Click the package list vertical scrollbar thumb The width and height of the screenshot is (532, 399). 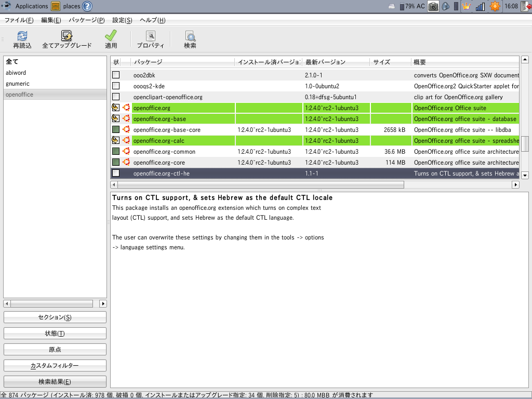click(525, 143)
